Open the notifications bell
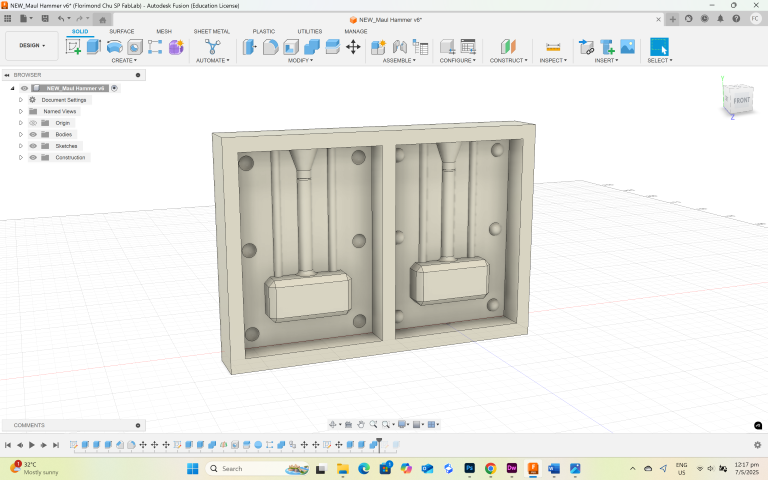Viewport: 768px width, 480px height. (720, 19)
